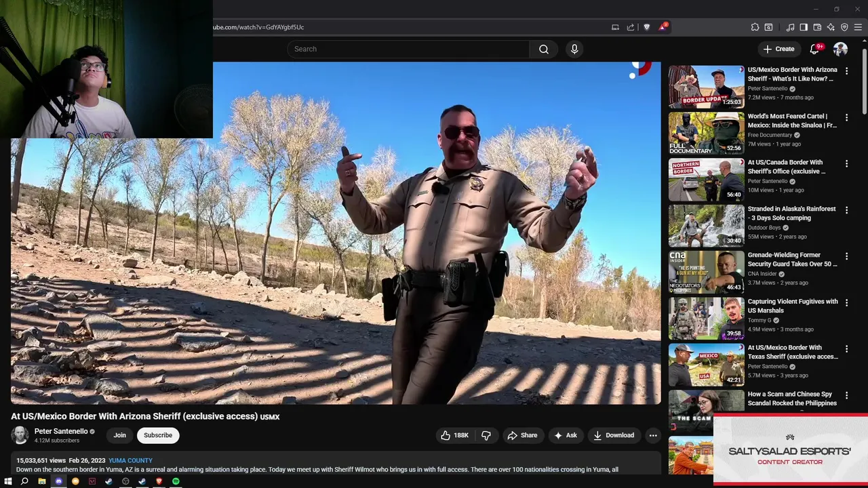
Task: Click the tab search icon in toolbar
Action: coord(768,27)
